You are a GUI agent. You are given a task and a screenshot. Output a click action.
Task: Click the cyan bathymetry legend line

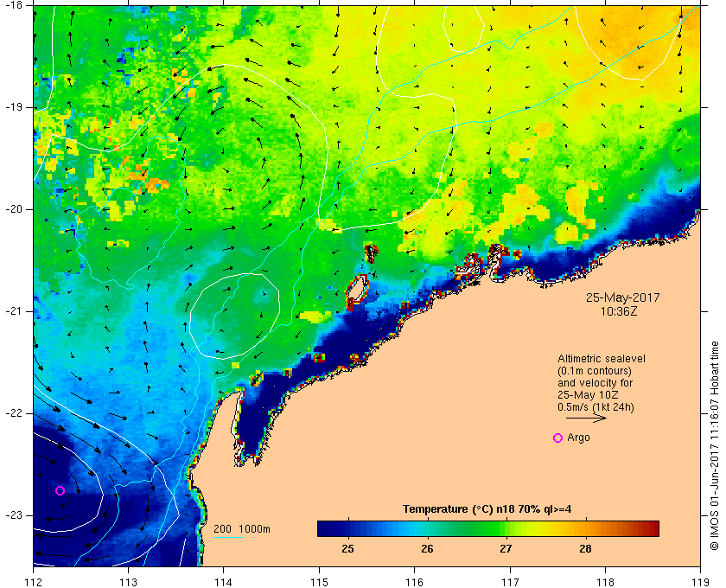228,538
